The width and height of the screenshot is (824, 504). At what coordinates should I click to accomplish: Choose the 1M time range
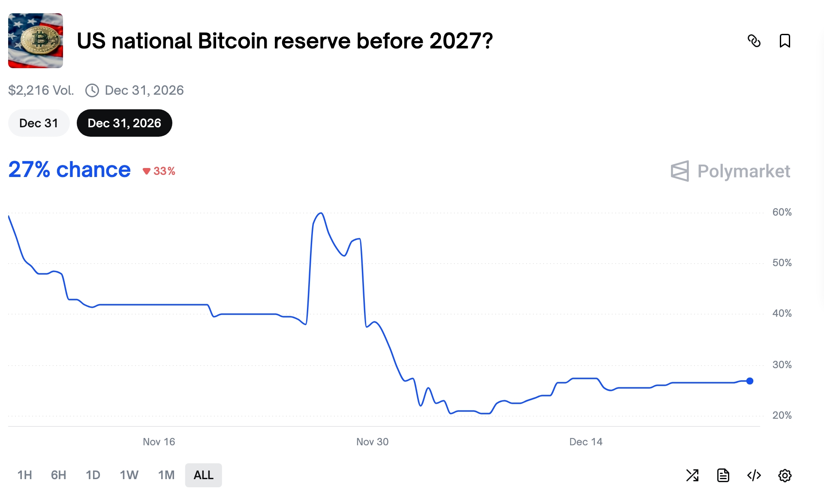[x=166, y=475]
